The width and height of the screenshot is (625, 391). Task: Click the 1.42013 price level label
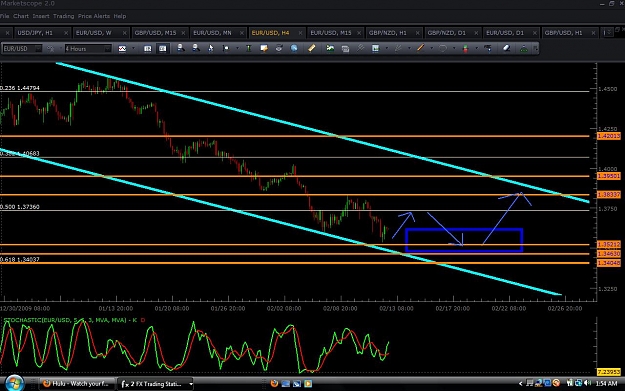click(x=609, y=136)
